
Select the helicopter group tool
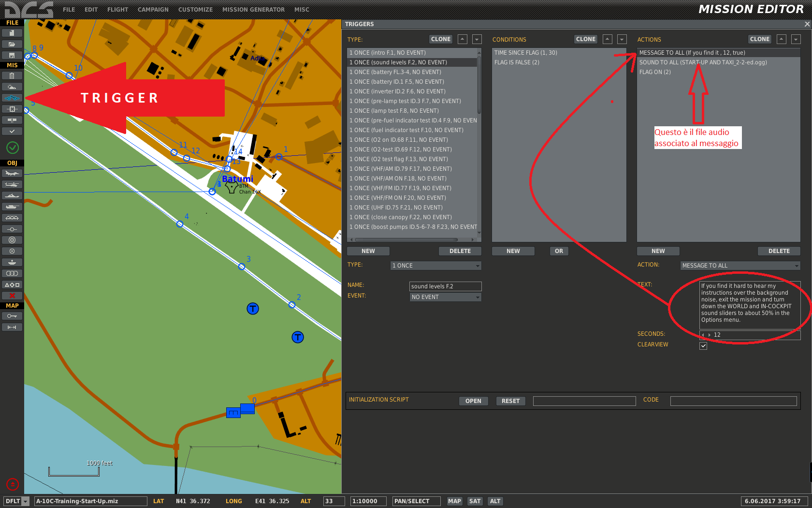(12, 184)
